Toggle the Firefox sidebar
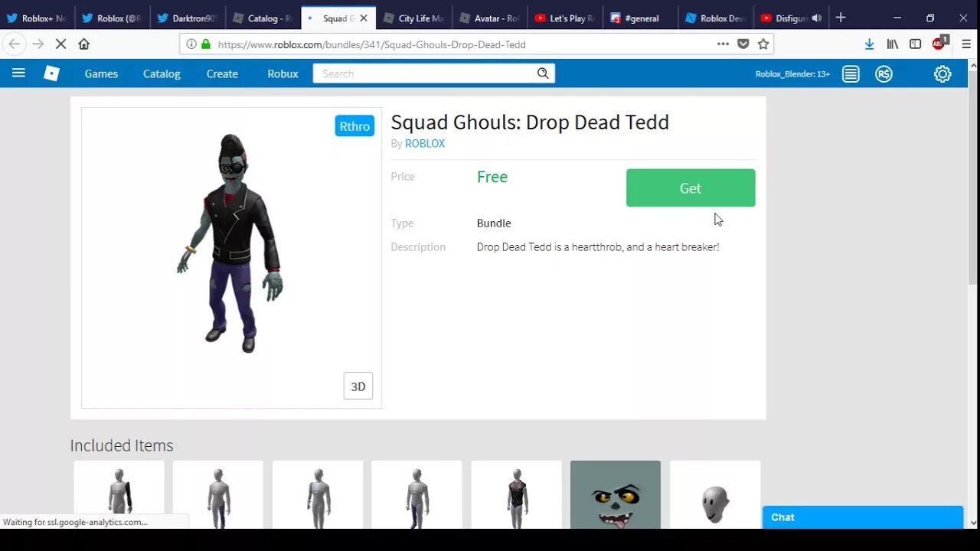Image resolution: width=980 pixels, height=551 pixels. pyautogui.click(x=915, y=44)
